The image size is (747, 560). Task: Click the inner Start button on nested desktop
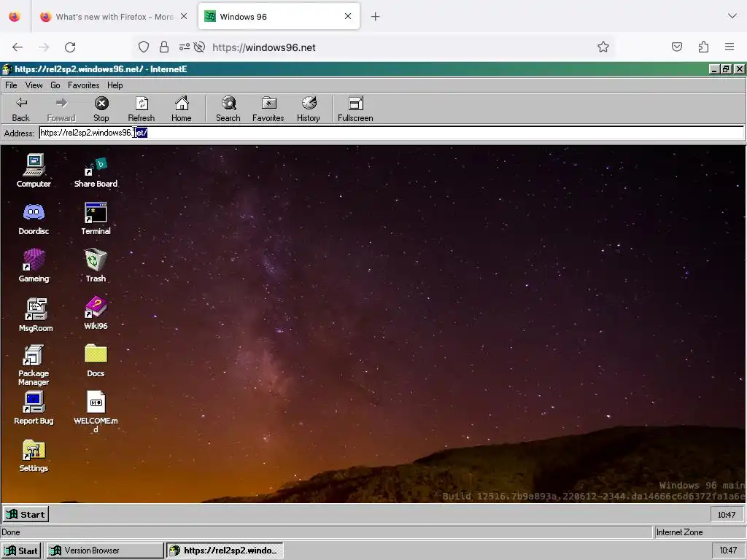pos(26,514)
